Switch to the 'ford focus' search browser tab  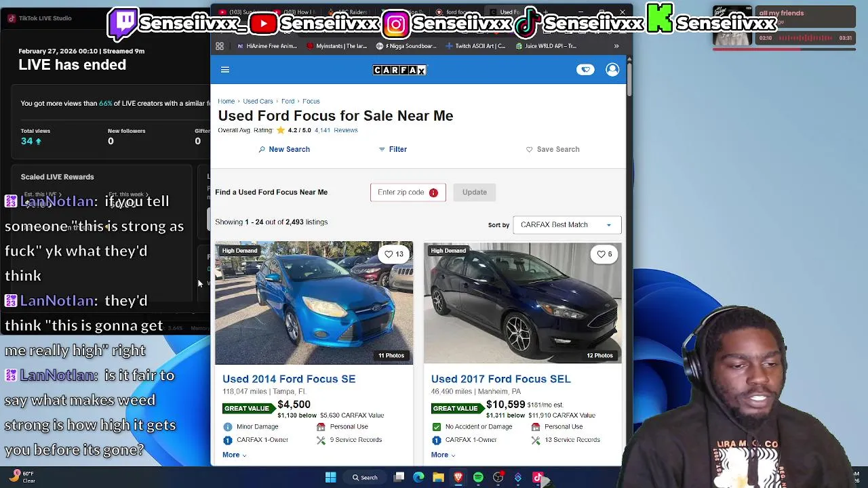coord(456,12)
